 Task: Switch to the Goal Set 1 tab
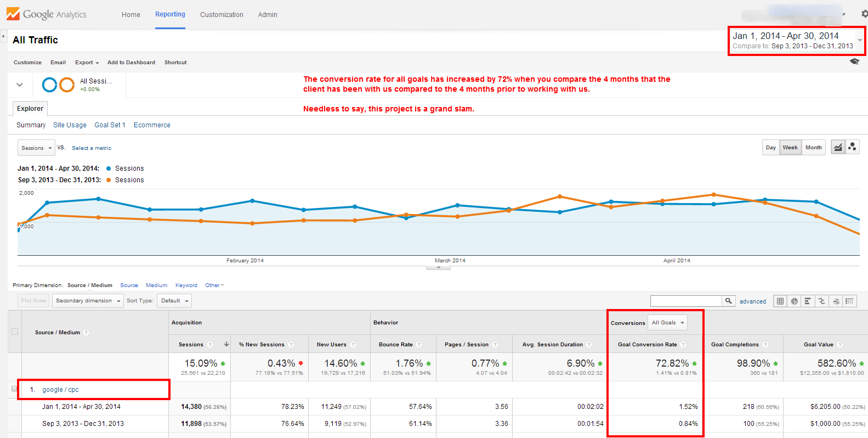(x=110, y=125)
